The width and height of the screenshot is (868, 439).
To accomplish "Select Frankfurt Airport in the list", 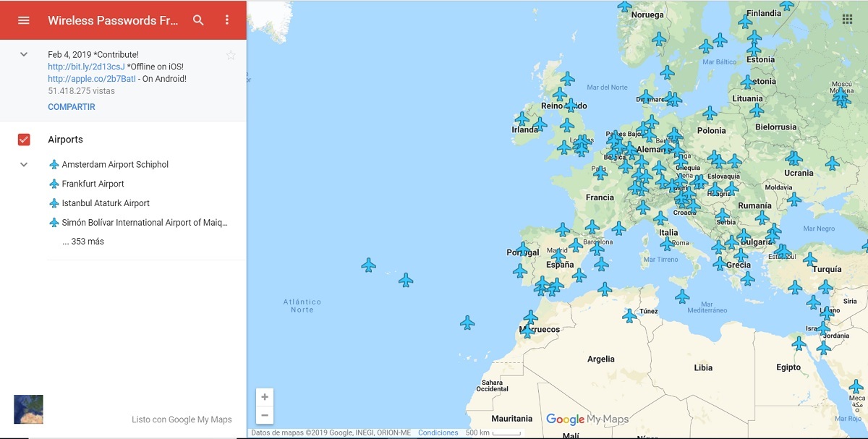I will (93, 184).
